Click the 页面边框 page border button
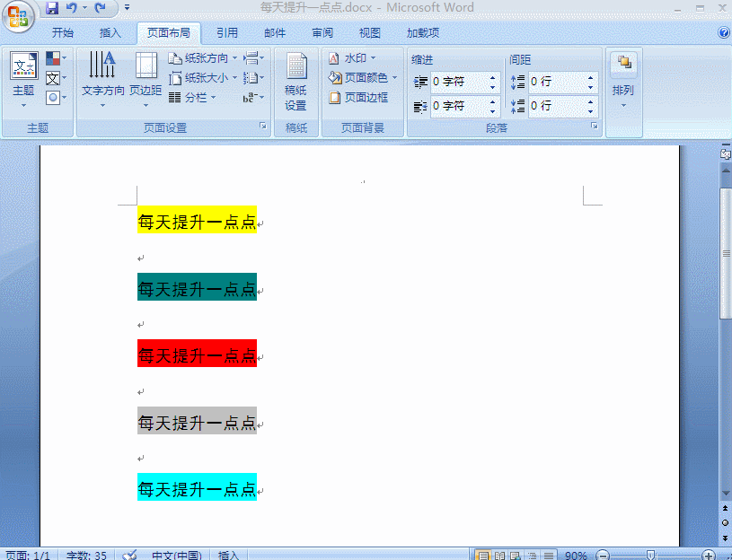This screenshot has width=732, height=560. click(x=358, y=98)
